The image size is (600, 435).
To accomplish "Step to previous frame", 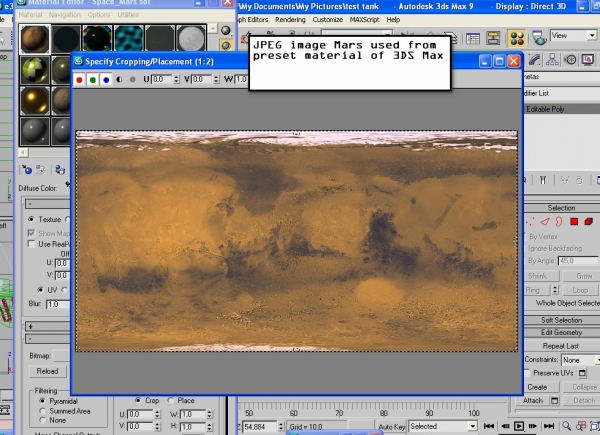I will pos(505,426).
